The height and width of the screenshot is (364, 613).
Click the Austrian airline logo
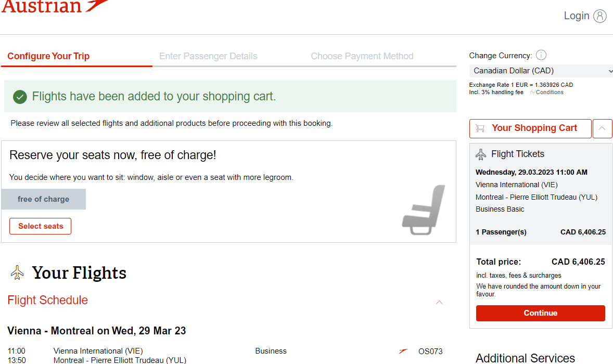[x=55, y=6]
